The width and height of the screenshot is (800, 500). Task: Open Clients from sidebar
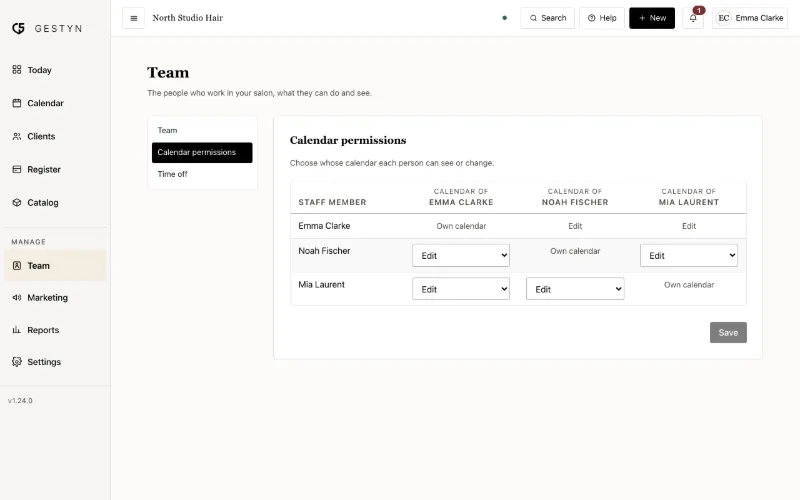(x=55, y=136)
